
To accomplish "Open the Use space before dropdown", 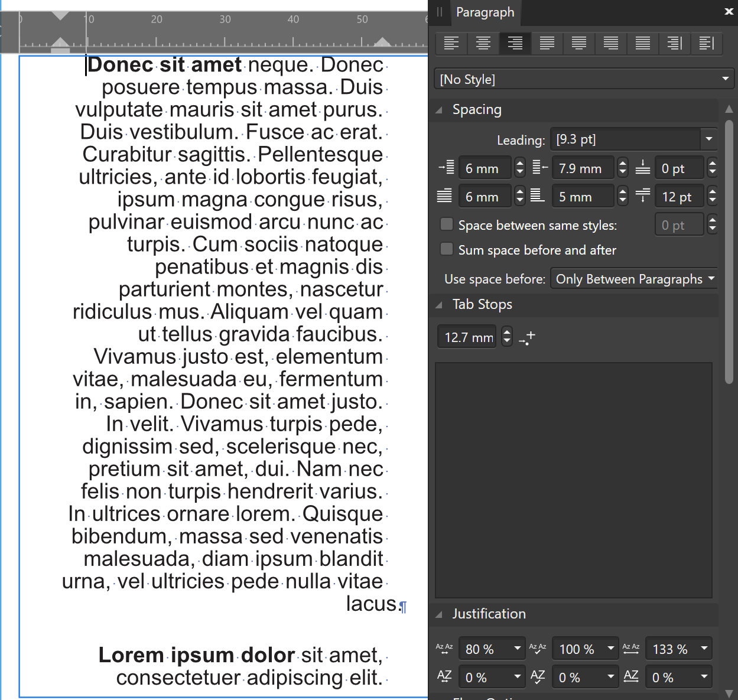I will coord(633,278).
